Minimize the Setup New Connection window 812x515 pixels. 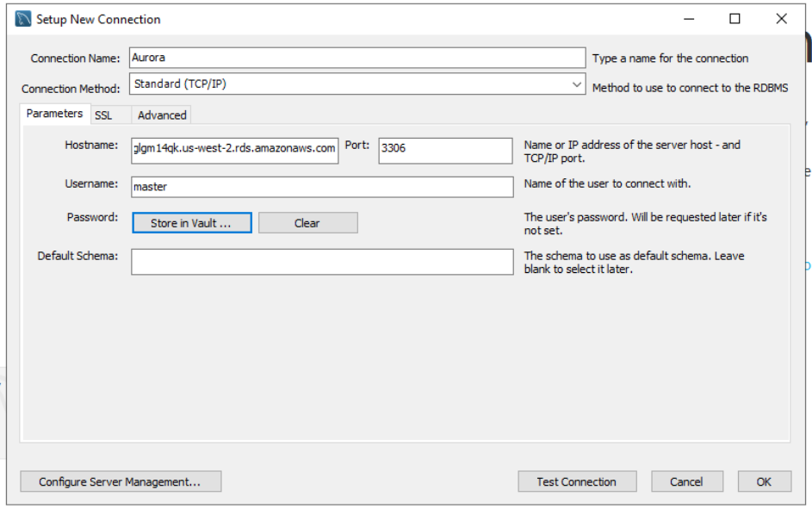(689, 19)
